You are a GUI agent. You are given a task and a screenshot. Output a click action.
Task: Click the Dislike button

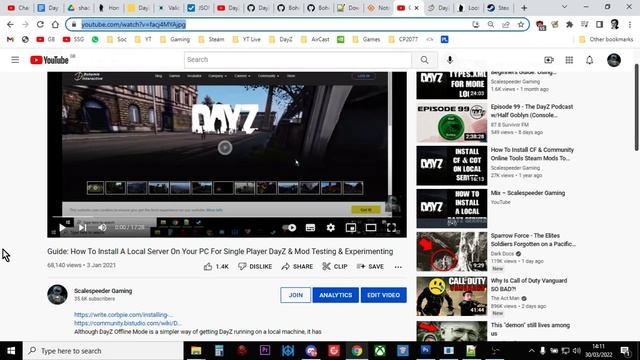255,267
